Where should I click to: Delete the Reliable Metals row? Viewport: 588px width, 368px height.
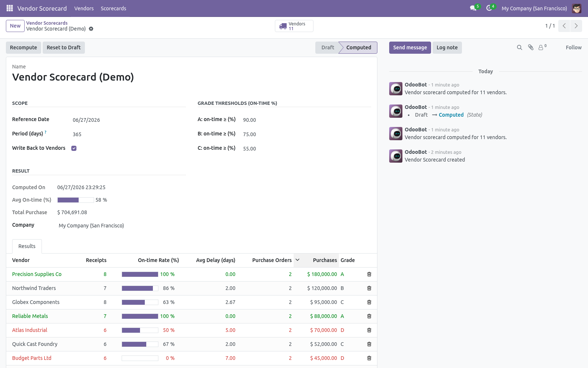(x=369, y=316)
